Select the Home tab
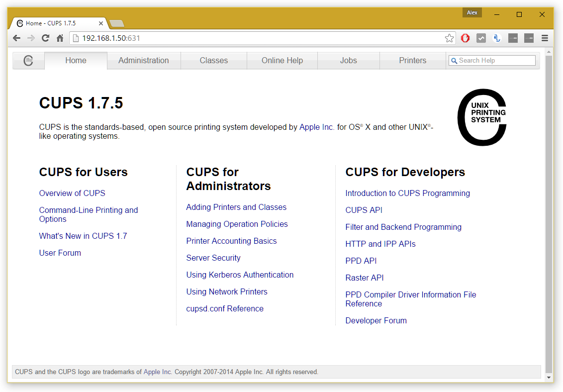Image resolution: width=563 pixels, height=392 pixels. pos(76,60)
